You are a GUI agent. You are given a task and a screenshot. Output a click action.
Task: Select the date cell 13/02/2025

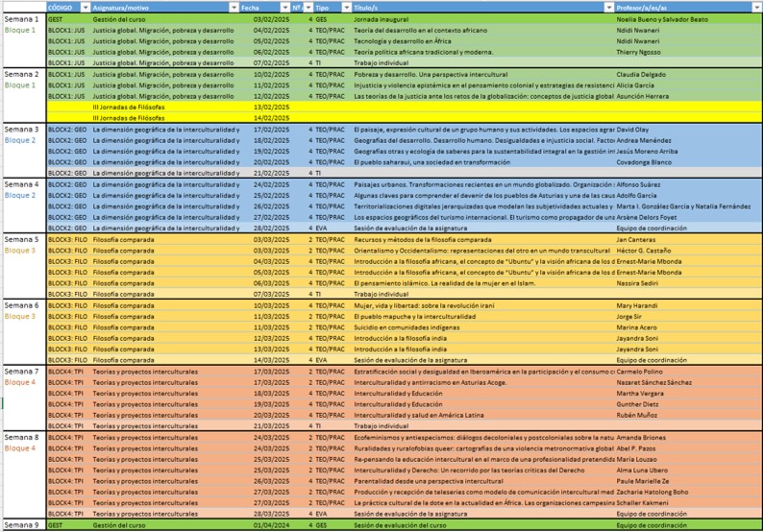click(269, 108)
